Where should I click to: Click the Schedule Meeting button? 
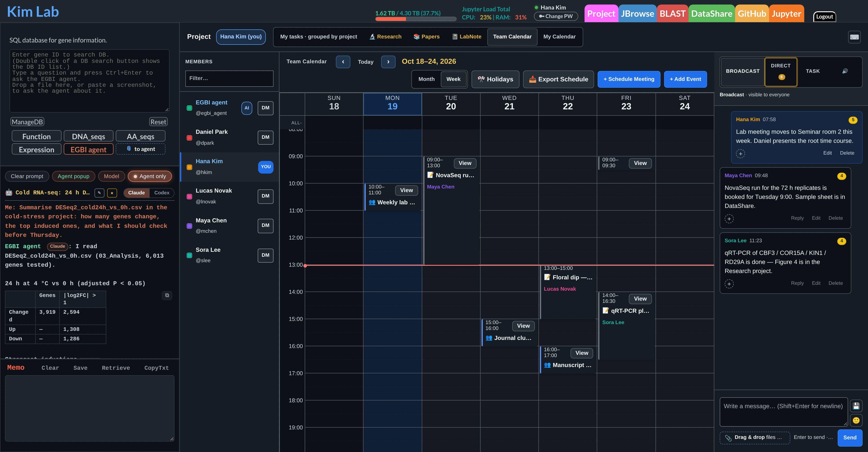(x=629, y=79)
